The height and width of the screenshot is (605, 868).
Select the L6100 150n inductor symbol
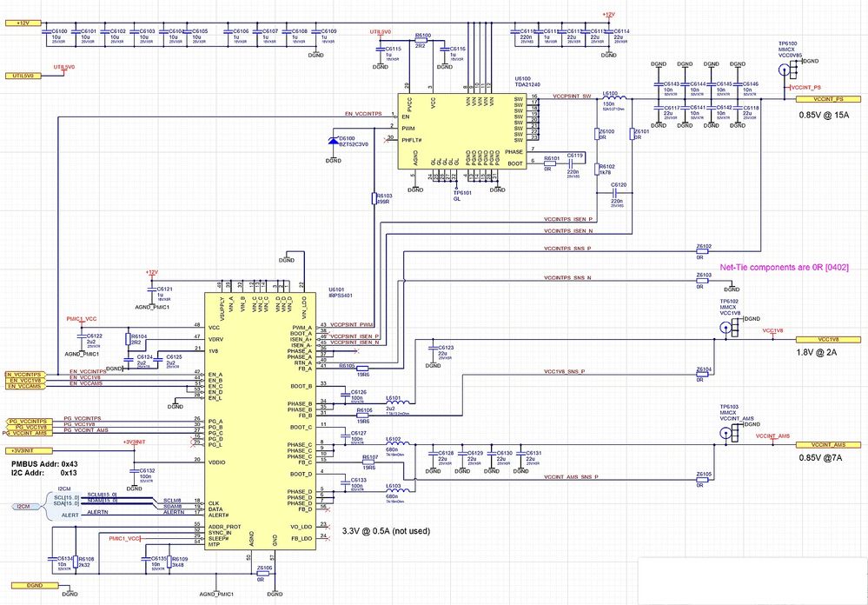click(614, 98)
